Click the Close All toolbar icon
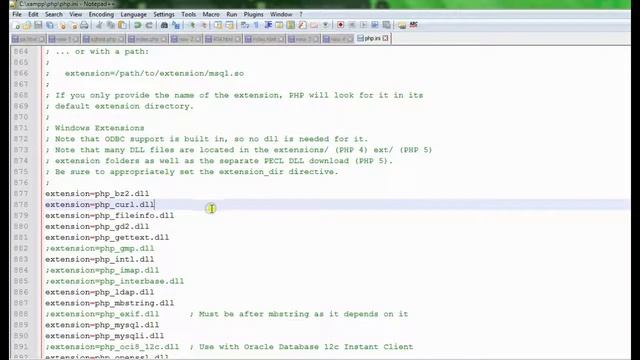The width and height of the screenshot is (640, 360). (x=73, y=25)
